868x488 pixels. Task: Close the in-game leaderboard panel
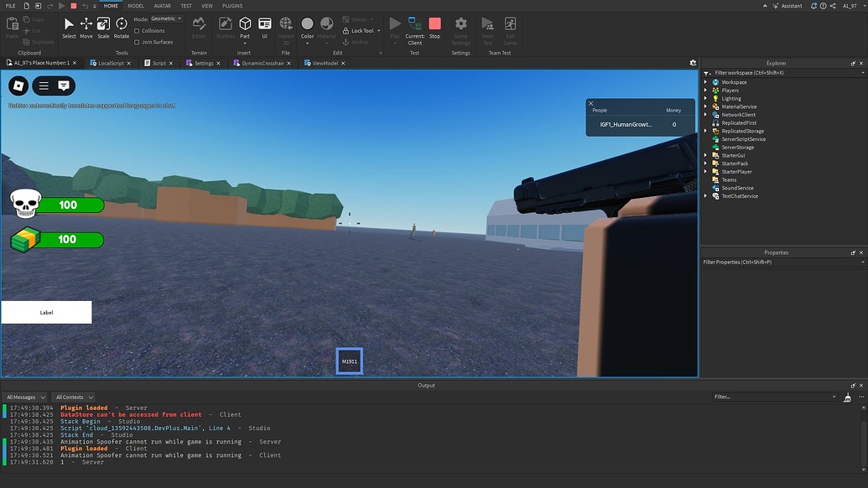coord(590,103)
